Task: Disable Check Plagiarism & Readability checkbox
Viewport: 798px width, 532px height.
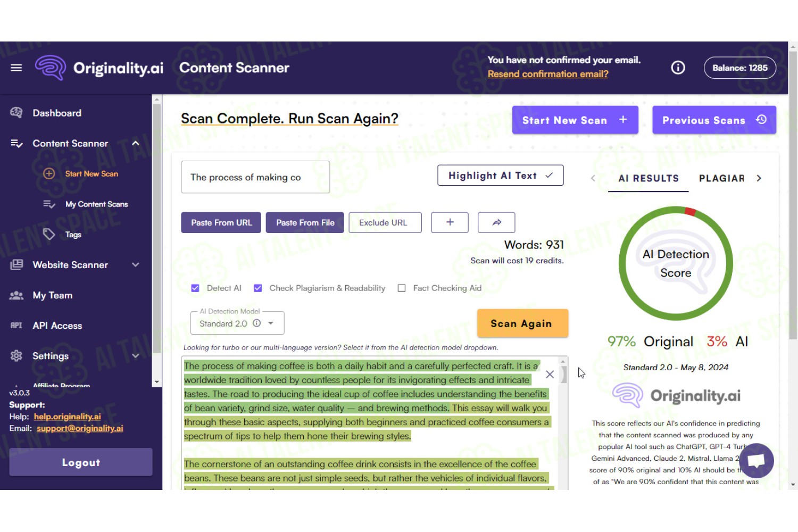Action: [258, 288]
